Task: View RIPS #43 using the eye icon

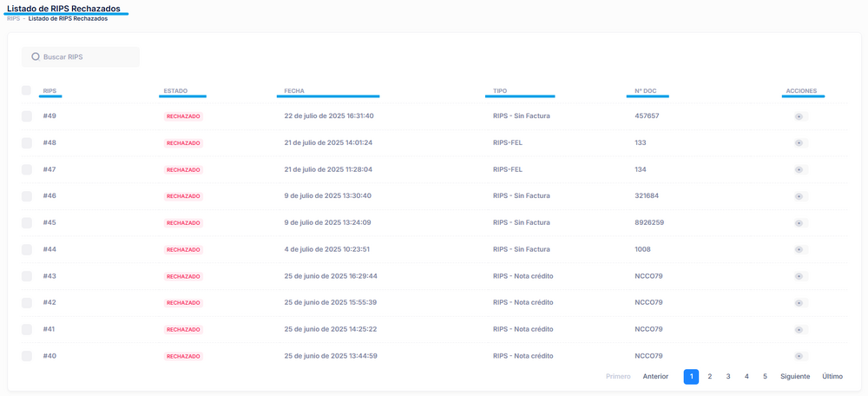Action: point(799,277)
